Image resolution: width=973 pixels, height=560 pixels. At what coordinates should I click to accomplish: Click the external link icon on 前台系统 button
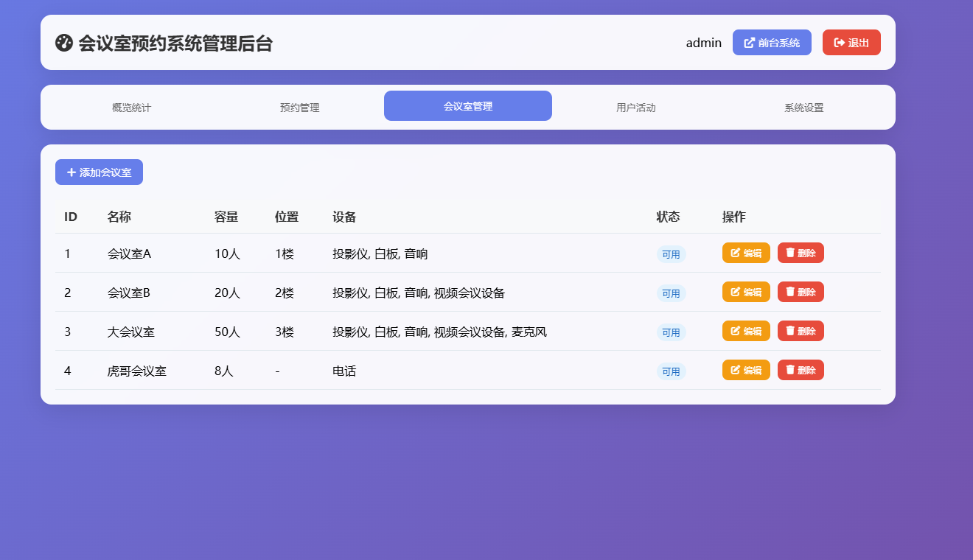pos(750,42)
